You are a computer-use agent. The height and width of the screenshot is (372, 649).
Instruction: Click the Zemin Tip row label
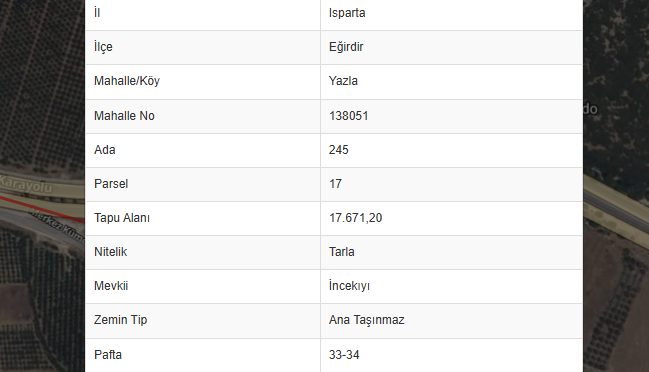(x=120, y=320)
